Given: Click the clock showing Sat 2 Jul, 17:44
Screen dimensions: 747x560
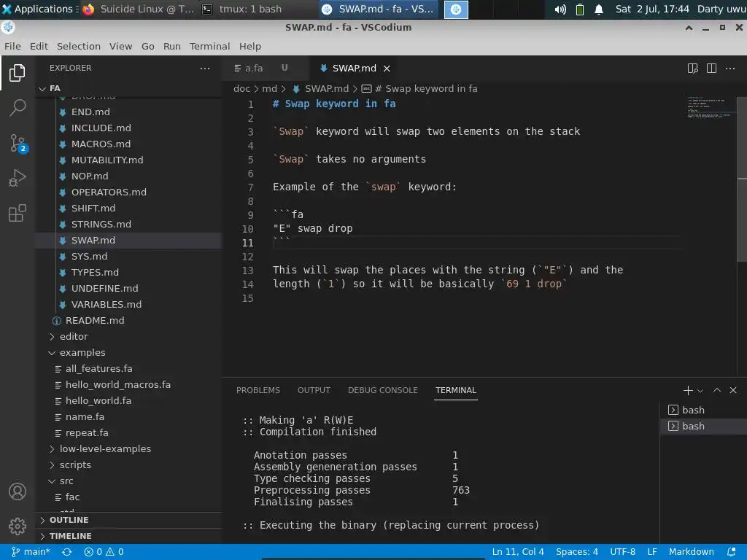Looking at the screenshot, I should tap(652, 9).
